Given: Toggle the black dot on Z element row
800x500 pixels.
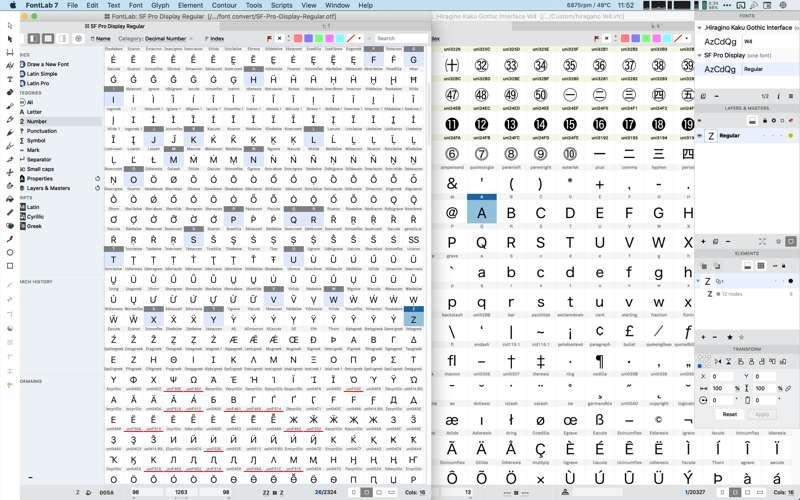Looking at the screenshot, I should click(791, 281).
